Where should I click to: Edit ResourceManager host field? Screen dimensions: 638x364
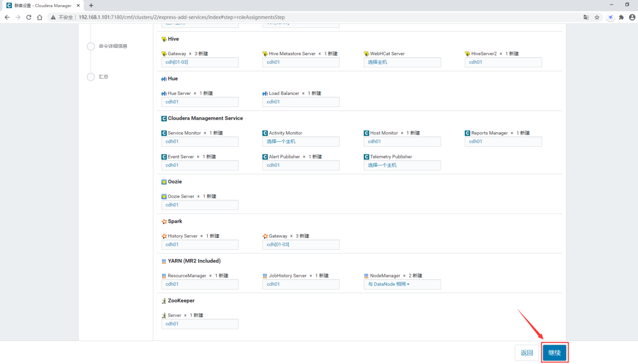pyautogui.click(x=200, y=285)
